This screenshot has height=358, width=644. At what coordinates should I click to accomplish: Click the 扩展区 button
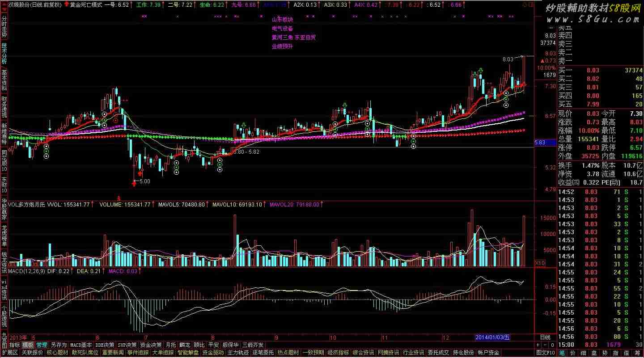pyautogui.click(x=9, y=353)
